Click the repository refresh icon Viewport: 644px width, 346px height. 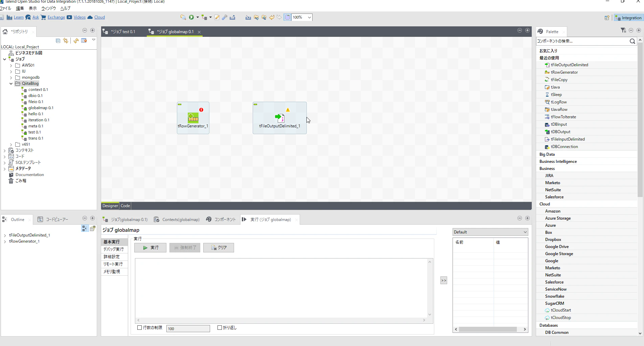[76, 41]
